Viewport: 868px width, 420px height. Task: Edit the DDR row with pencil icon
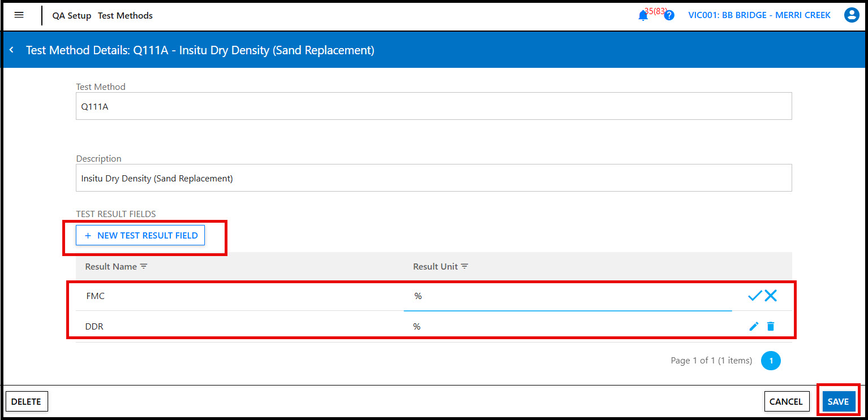tap(754, 326)
